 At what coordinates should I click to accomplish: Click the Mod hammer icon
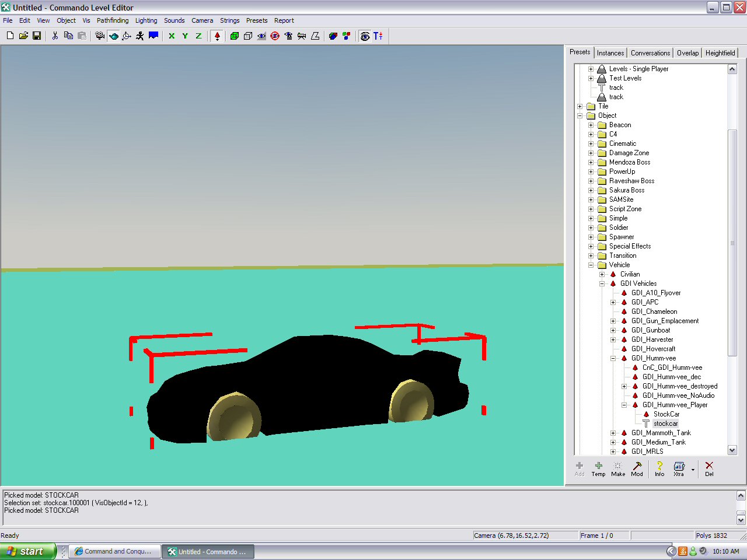tap(637, 468)
